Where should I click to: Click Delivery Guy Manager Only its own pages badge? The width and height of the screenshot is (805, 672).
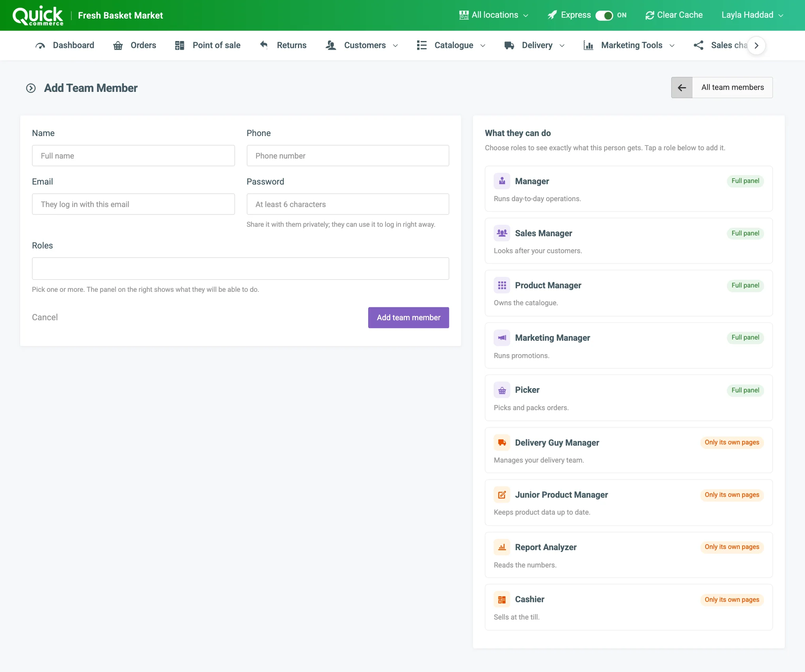point(732,442)
